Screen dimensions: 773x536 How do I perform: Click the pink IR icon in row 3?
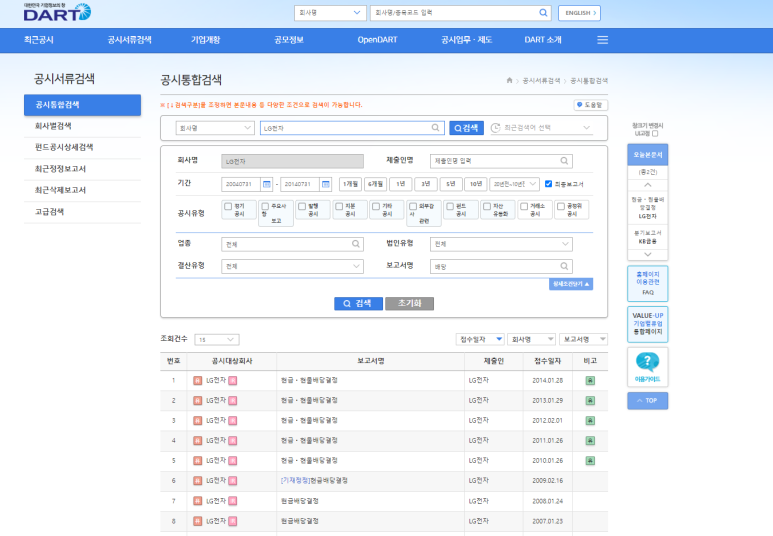click(x=233, y=421)
